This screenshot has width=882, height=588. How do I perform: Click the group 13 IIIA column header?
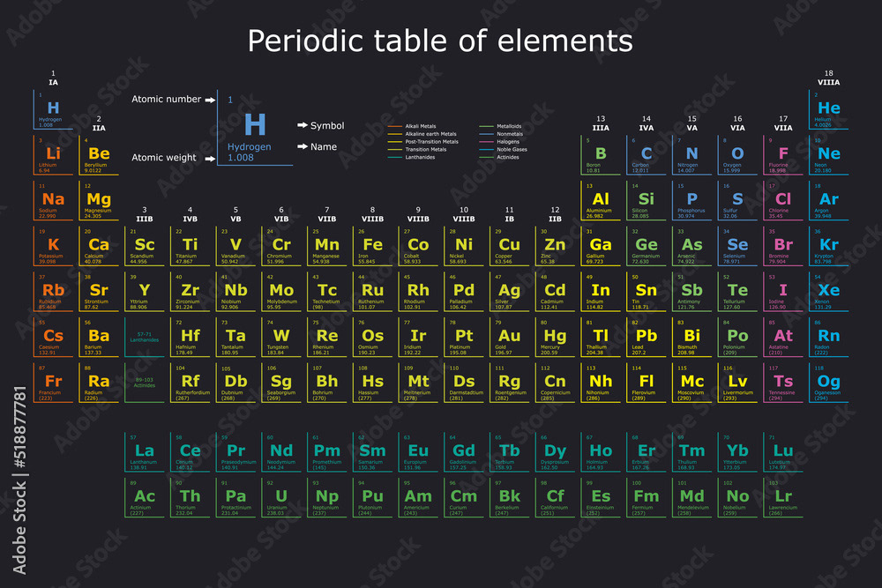601,123
